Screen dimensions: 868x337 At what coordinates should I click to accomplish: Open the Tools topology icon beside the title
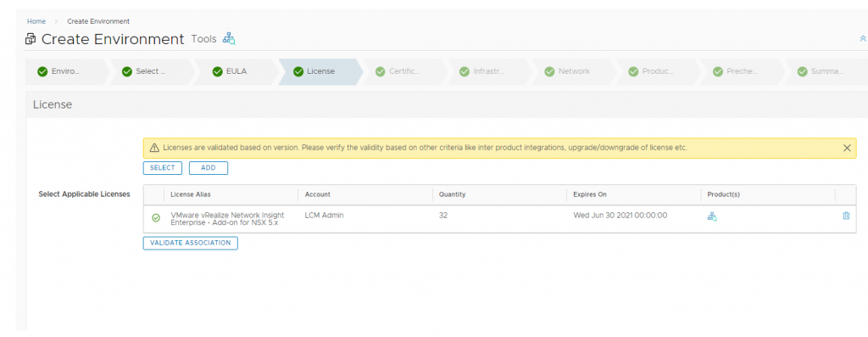229,39
